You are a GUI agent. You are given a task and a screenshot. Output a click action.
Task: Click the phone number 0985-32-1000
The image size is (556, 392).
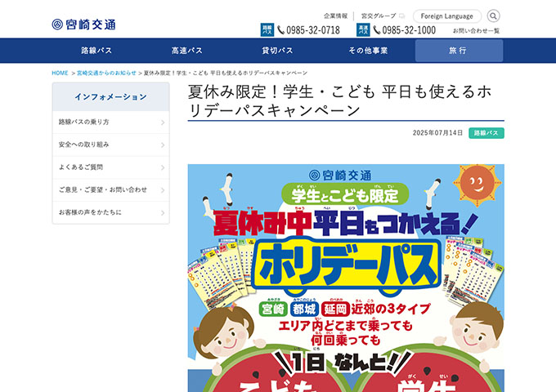click(x=409, y=30)
